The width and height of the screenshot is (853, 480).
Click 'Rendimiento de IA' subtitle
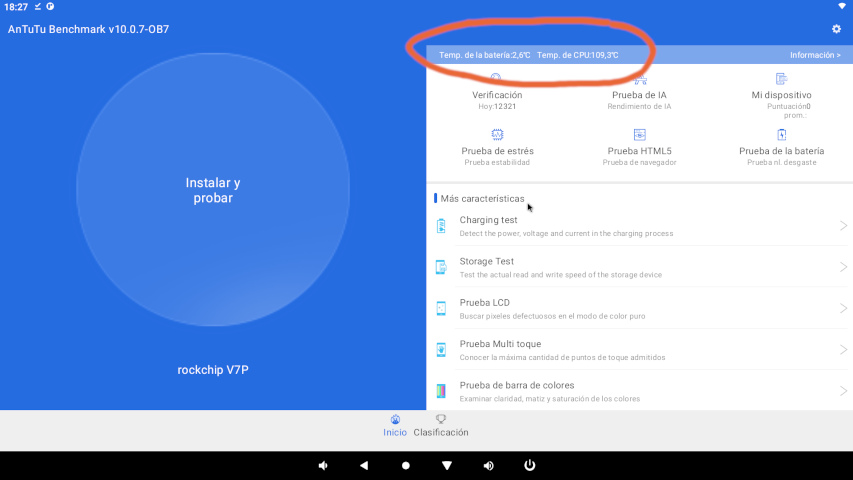click(x=639, y=107)
